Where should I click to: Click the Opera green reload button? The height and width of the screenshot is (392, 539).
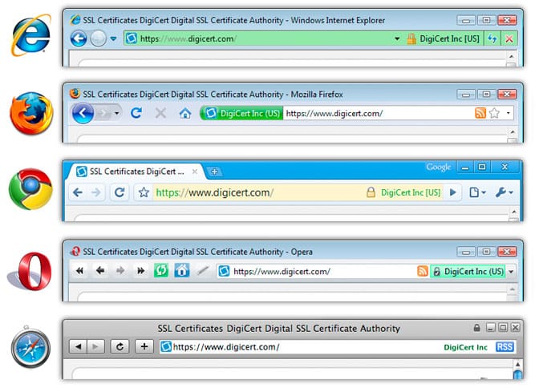coord(161,271)
